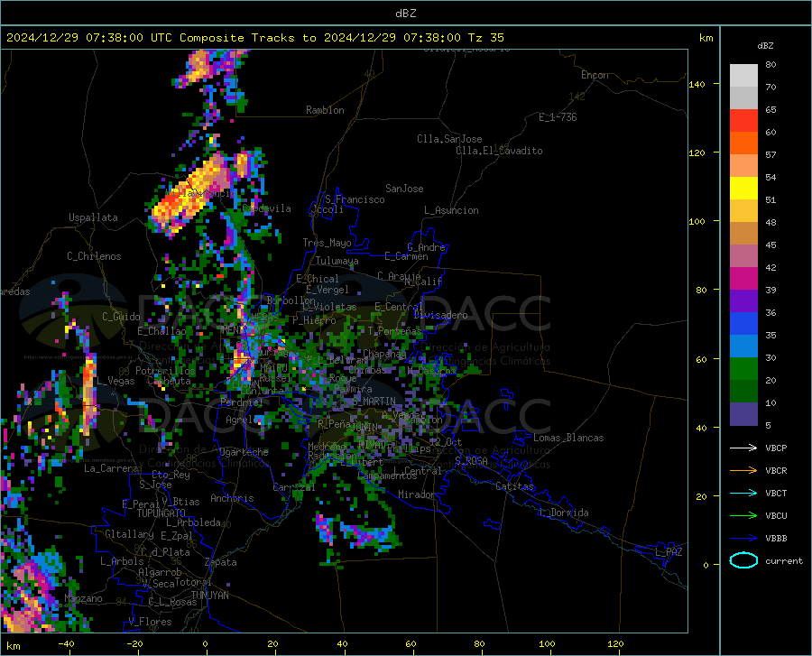
Task: Click the Uspallata location label
Action: [x=93, y=218]
